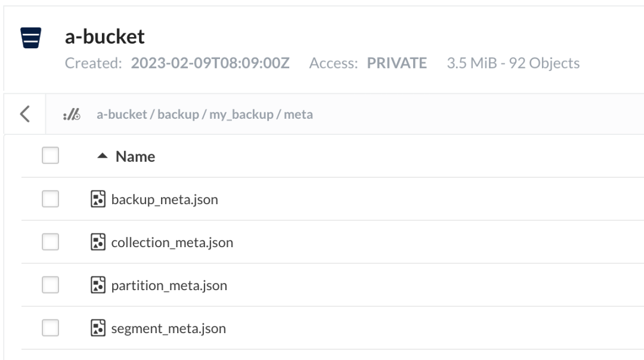Click the path prefix icon in breadcrumb
Screen dimensions: 644x360
tap(71, 115)
